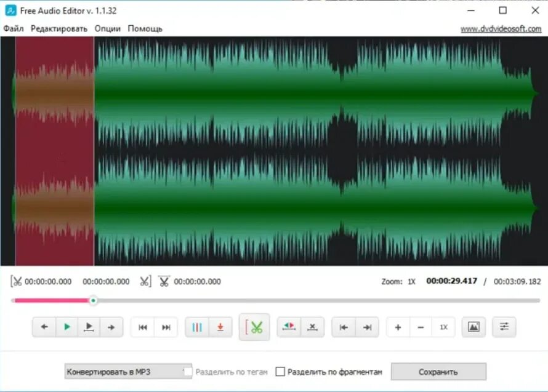
Task: Click the selection start time 00:00:00.000 field
Action: [48, 282]
